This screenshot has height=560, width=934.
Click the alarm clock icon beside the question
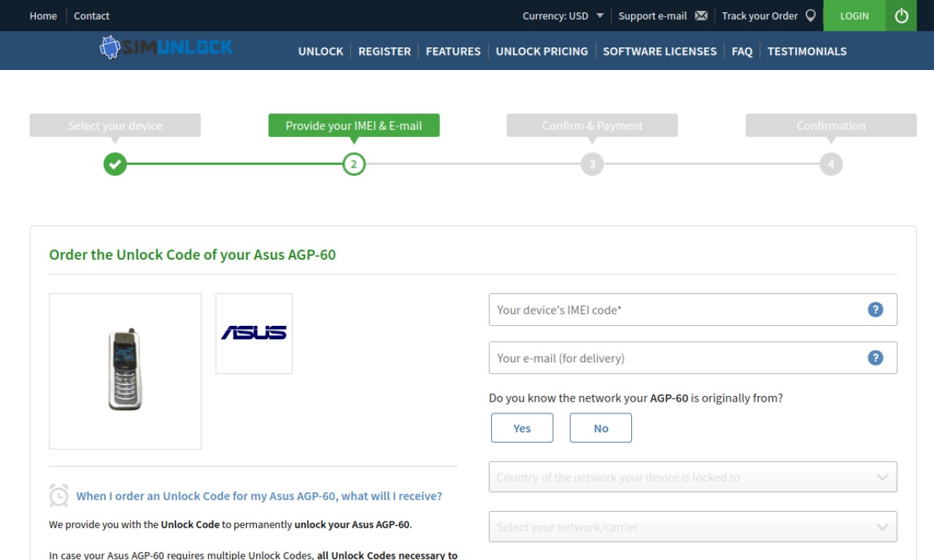(x=59, y=495)
